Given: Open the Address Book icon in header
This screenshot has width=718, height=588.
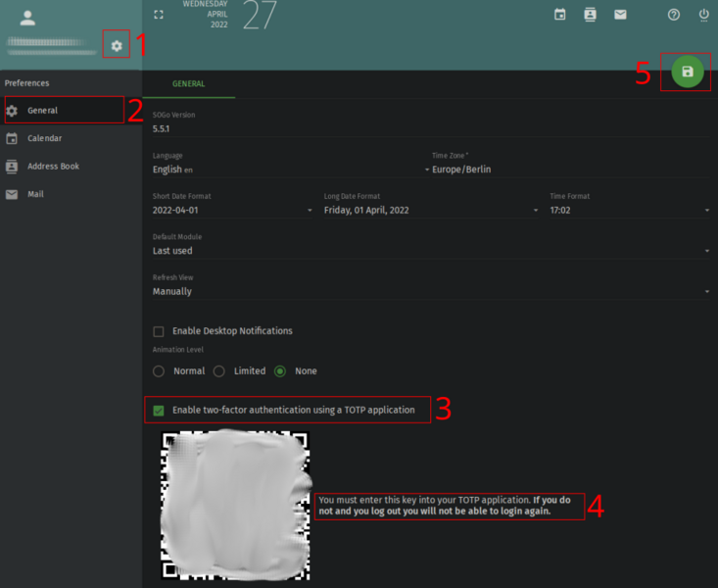Looking at the screenshot, I should coord(590,15).
